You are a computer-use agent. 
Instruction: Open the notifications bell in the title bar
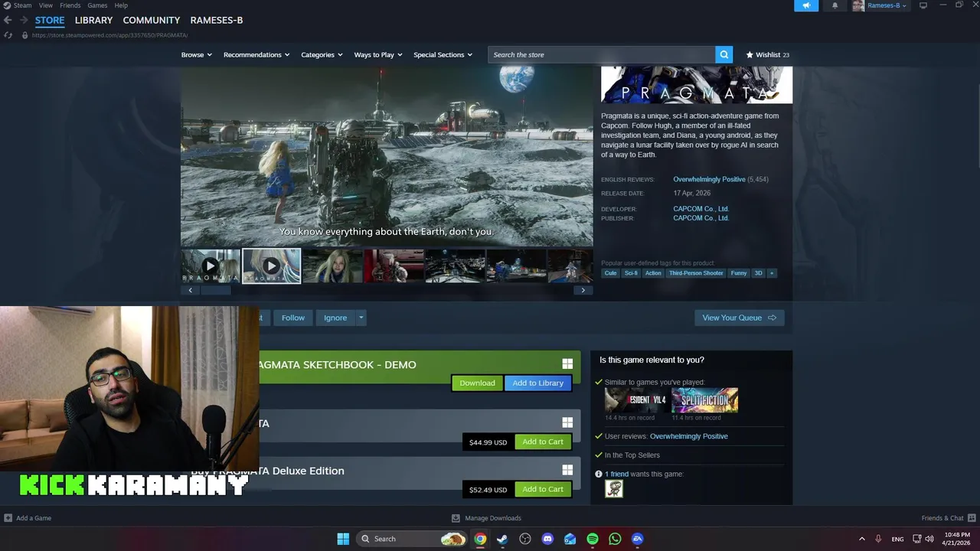(x=835, y=5)
